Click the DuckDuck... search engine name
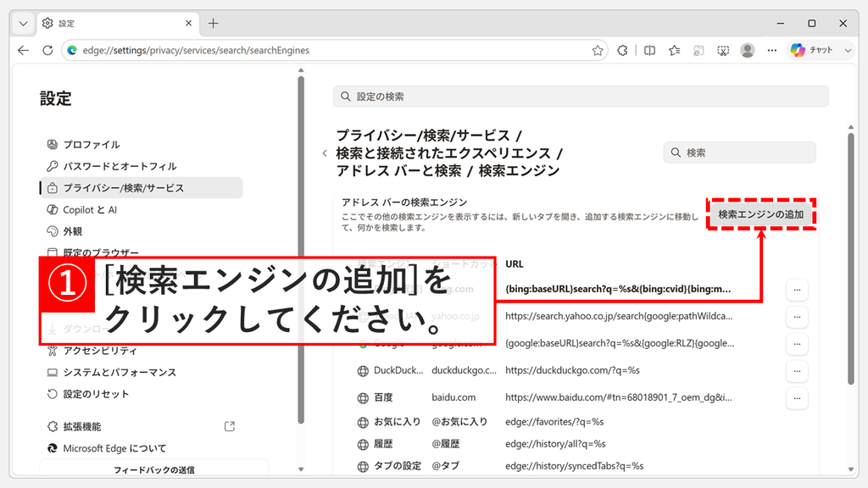The width and height of the screenshot is (868, 488). coord(398,370)
